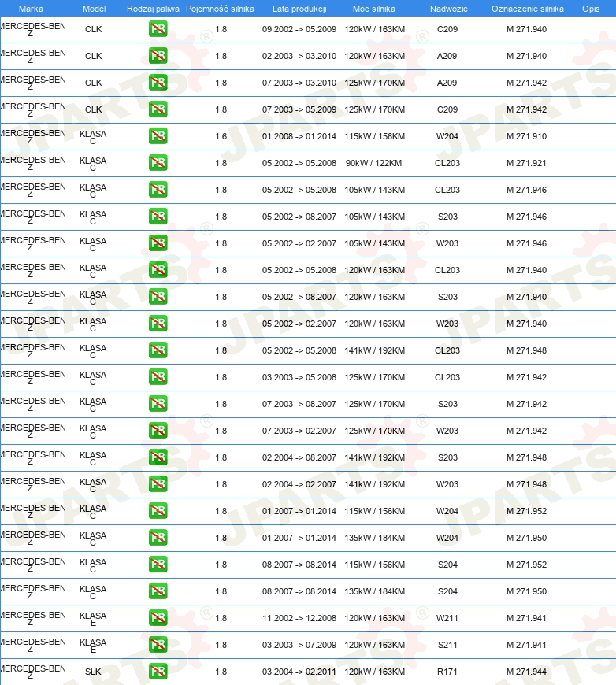This screenshot has height=685, width=616.
Task: Click the fuel icon in the SLK R171 row
Action: 158,672
